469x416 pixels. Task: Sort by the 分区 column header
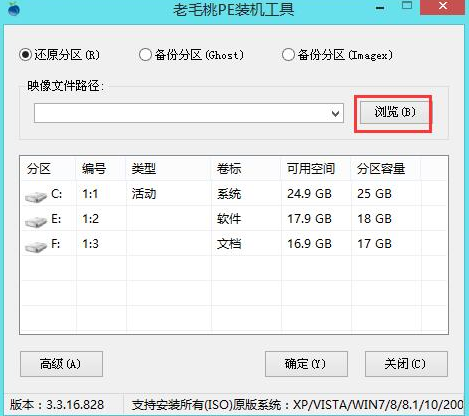point(49,169)
